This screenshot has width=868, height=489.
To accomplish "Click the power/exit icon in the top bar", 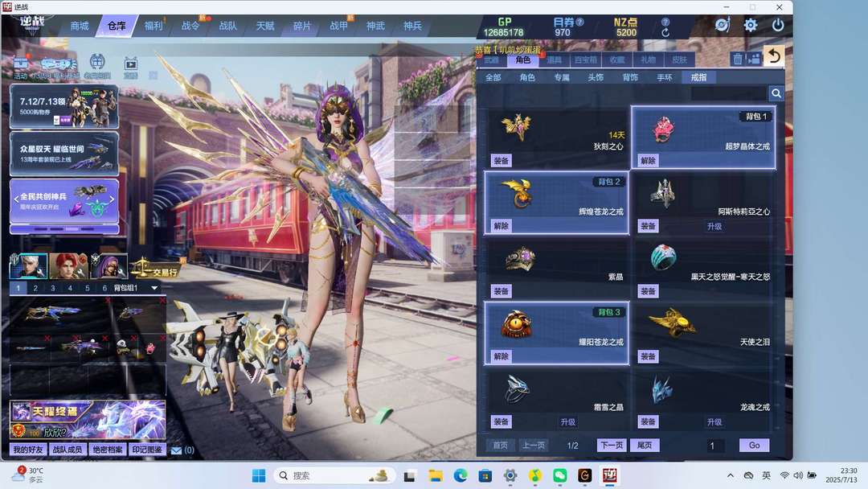I will [777, 26].
